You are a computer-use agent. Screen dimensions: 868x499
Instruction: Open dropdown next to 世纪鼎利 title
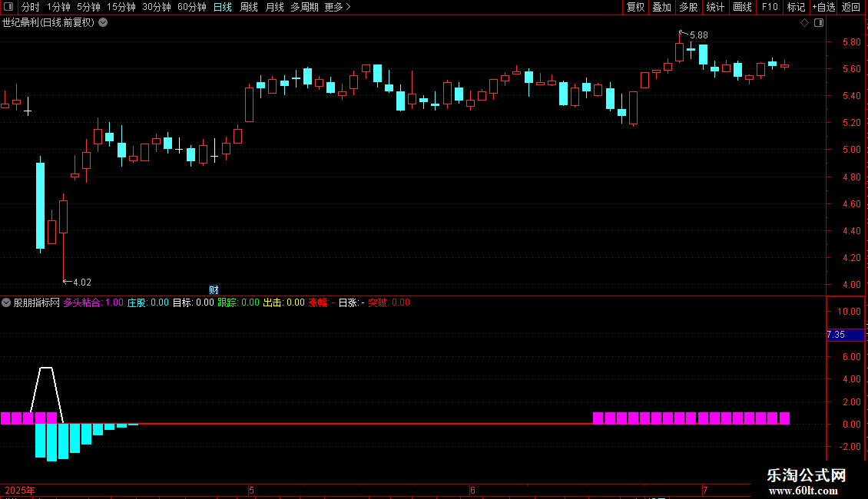[103, 23]
